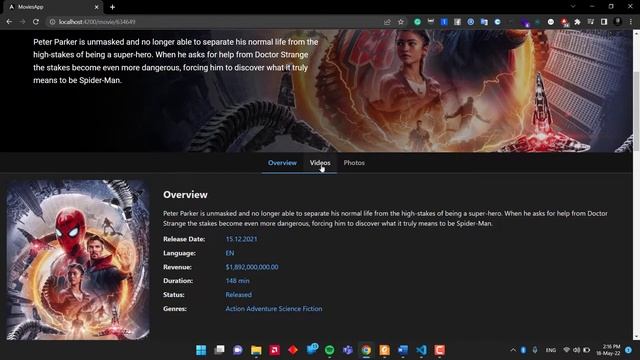The image size is (640, 360).
Task: Open the volume control in tray
Action: click(x=576, y=350)
